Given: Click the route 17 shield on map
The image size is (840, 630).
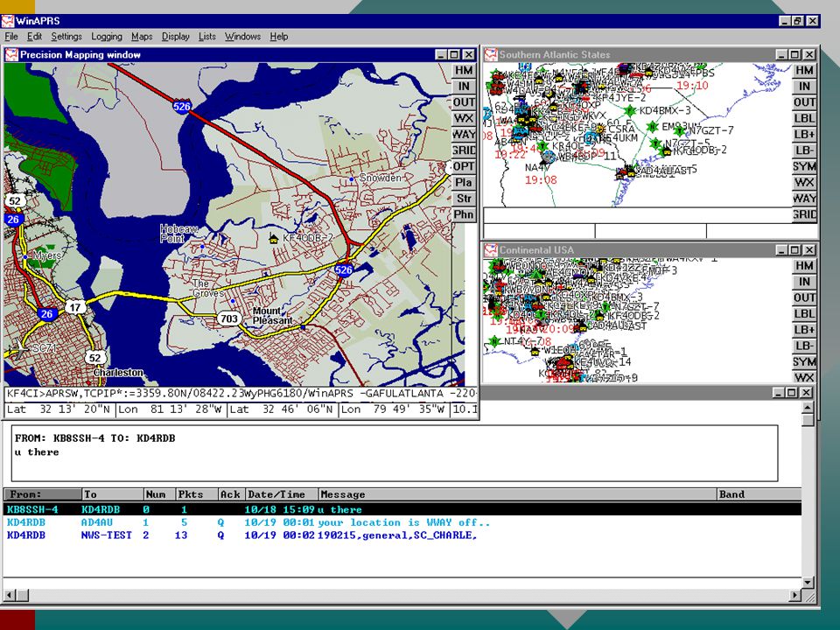Looking at the screenshot, I should 75,307.
